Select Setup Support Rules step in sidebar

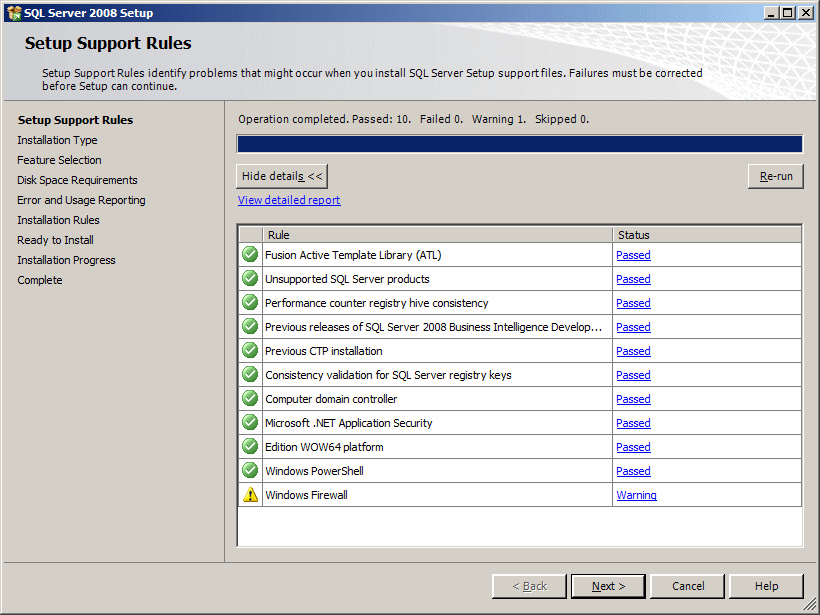point(75,120)
